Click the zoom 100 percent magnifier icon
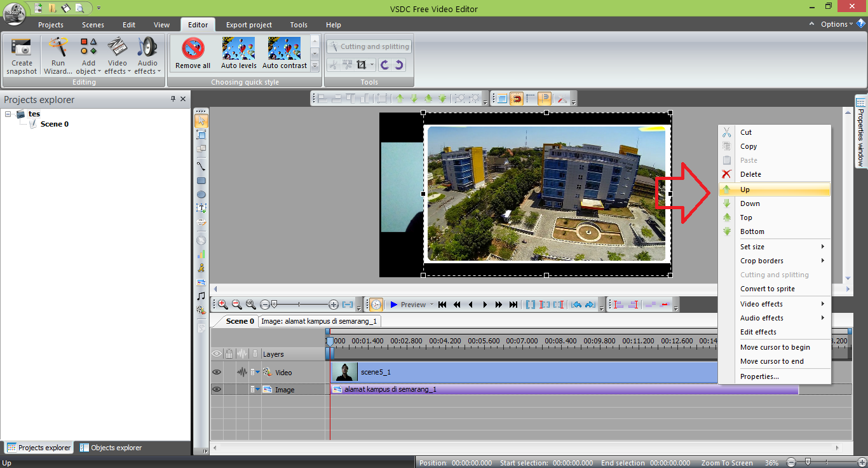The image size is (868, 468). [250, 305]
